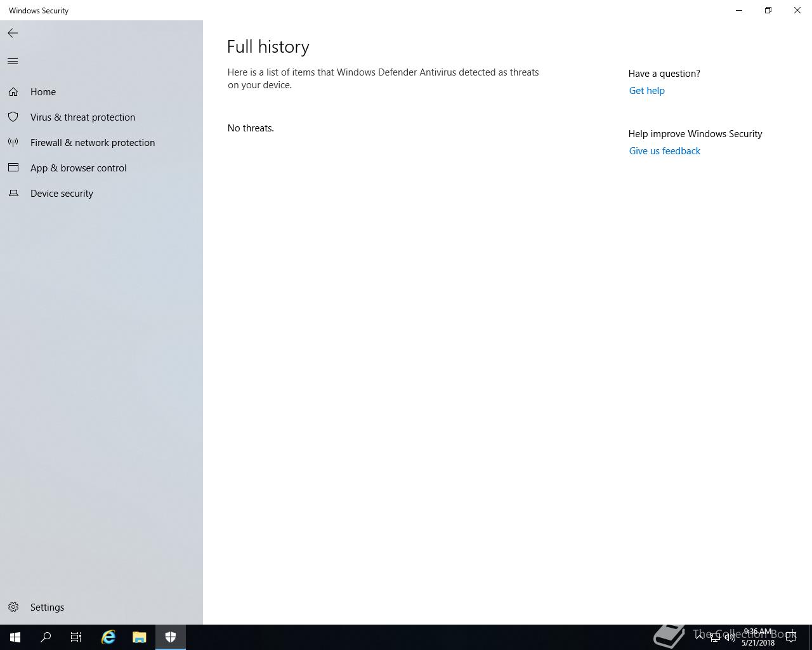Launch Internet Explorer from the taskbar
Viewport: 812px width, 650px height.
tap(108, 637)
